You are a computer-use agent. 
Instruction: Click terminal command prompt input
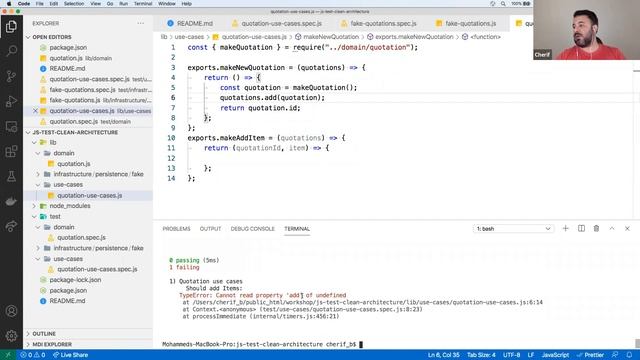tap(361, 344)
